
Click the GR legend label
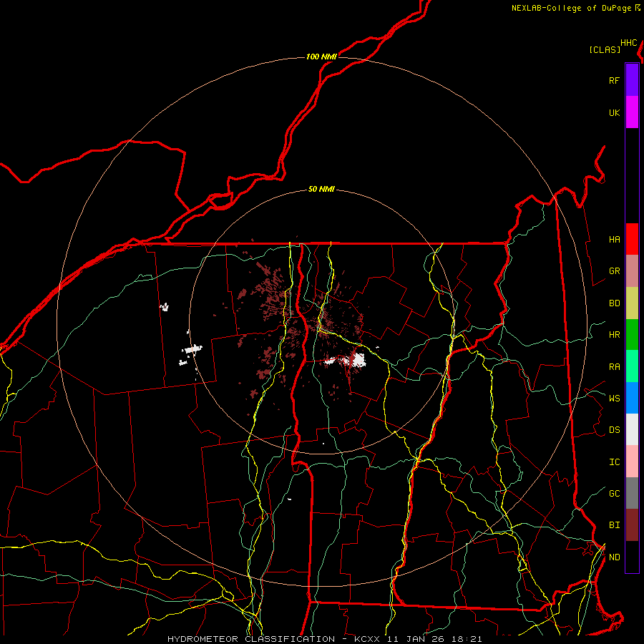tap(614, 271)
